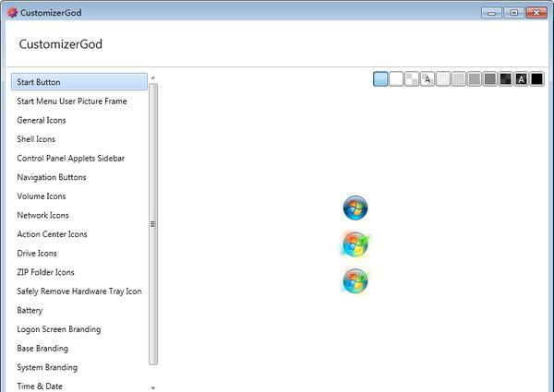The image size is (554, 392).
Task: Select the light blue preview background swatch
Action: (380, 79)
